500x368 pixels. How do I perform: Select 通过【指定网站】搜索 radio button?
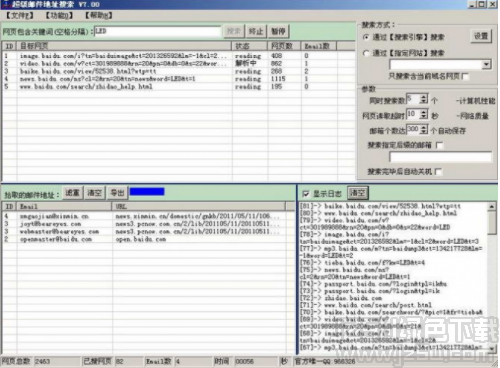pos(366,53)
